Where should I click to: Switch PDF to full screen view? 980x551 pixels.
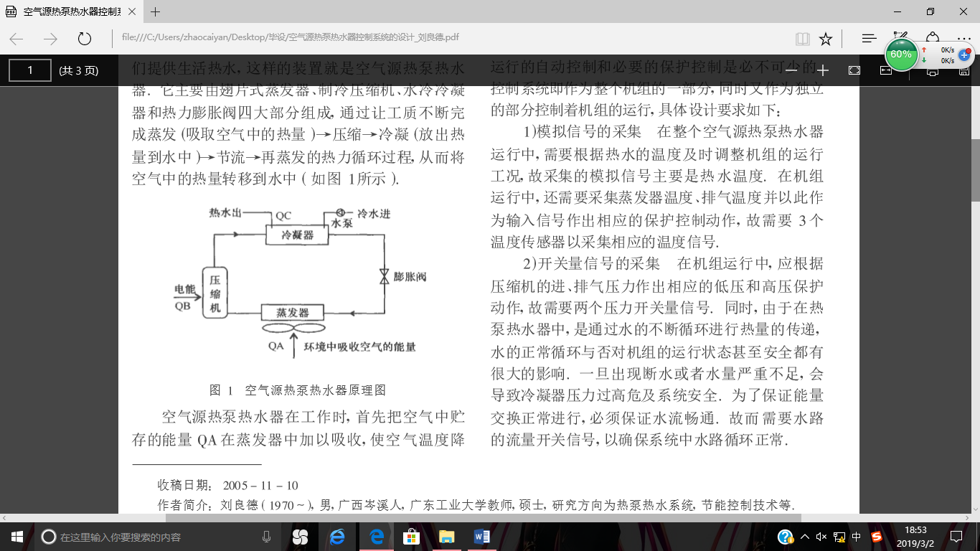[854, 70]
